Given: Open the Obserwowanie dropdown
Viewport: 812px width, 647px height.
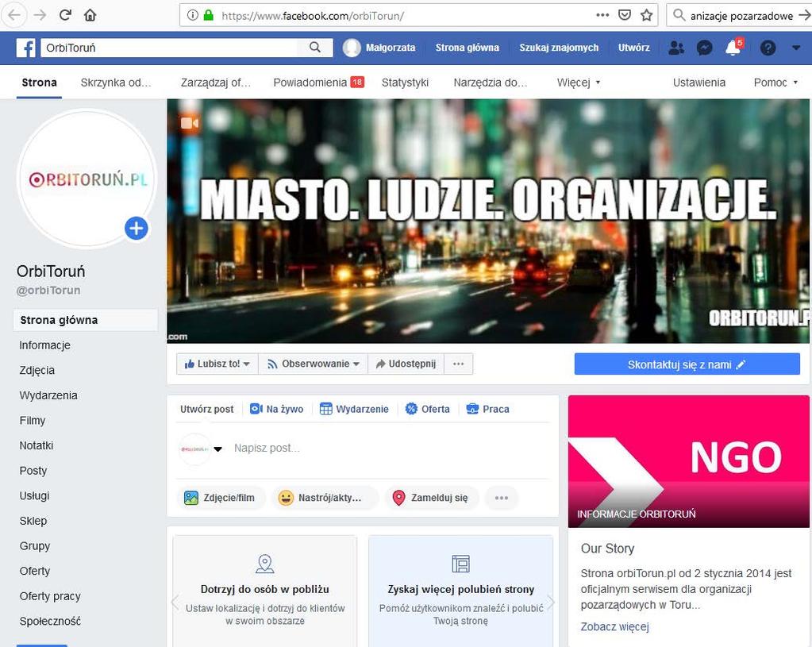Looking at the screenshot, I should 314,364.
